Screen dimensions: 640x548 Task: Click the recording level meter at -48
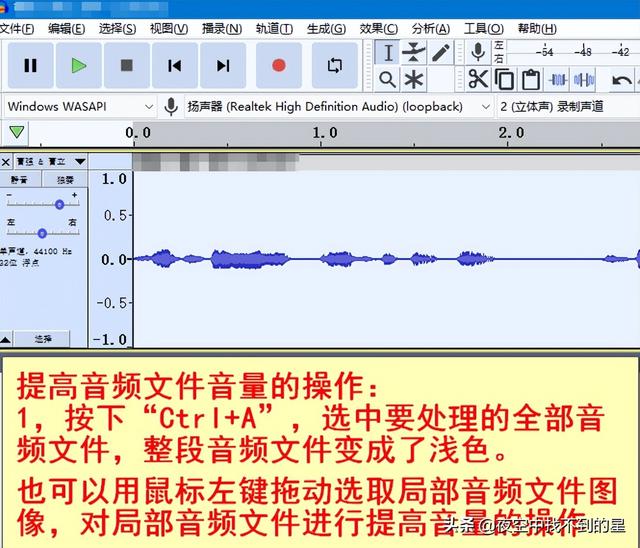pos(583,52)
